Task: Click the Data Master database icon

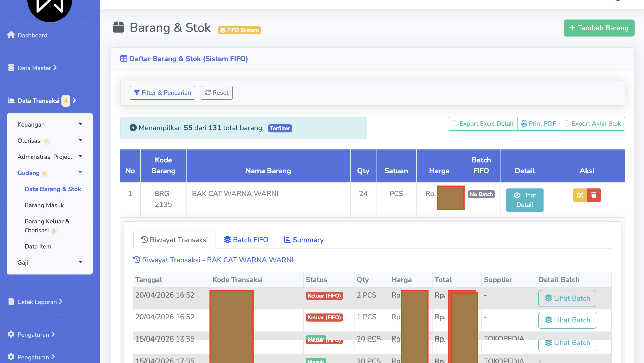Action: click(11, 68)
